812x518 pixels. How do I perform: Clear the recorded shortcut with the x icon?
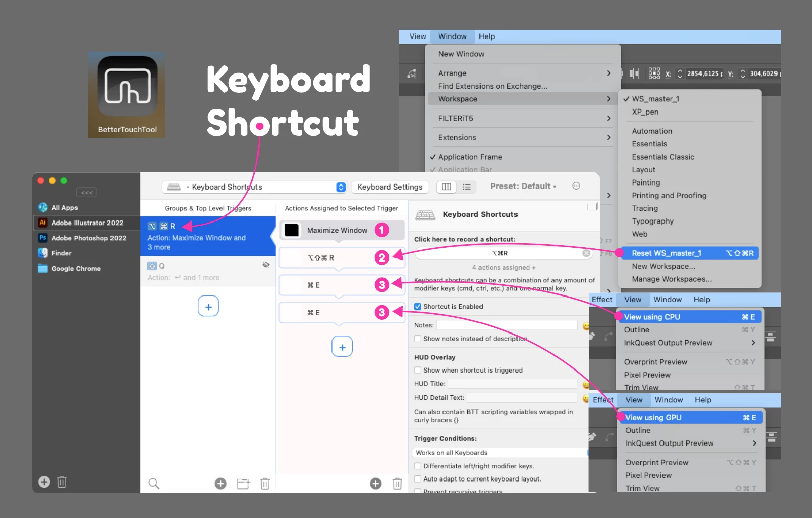(586, 253)
